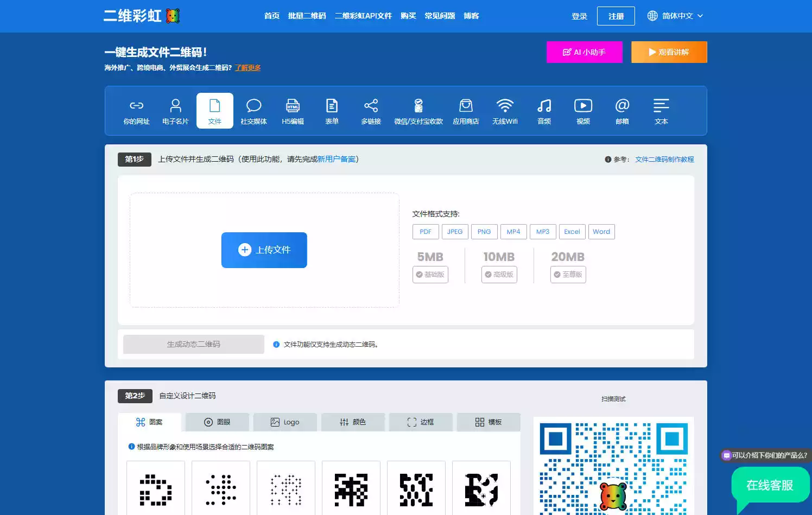812x515 pixels.
Task: Click the 观看讲解 video button
Action: coord(669,52)
